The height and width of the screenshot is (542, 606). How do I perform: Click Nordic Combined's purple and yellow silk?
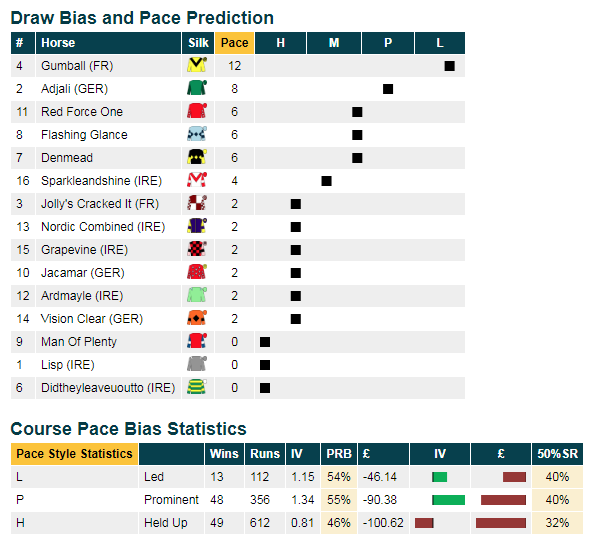pos(197,226)
